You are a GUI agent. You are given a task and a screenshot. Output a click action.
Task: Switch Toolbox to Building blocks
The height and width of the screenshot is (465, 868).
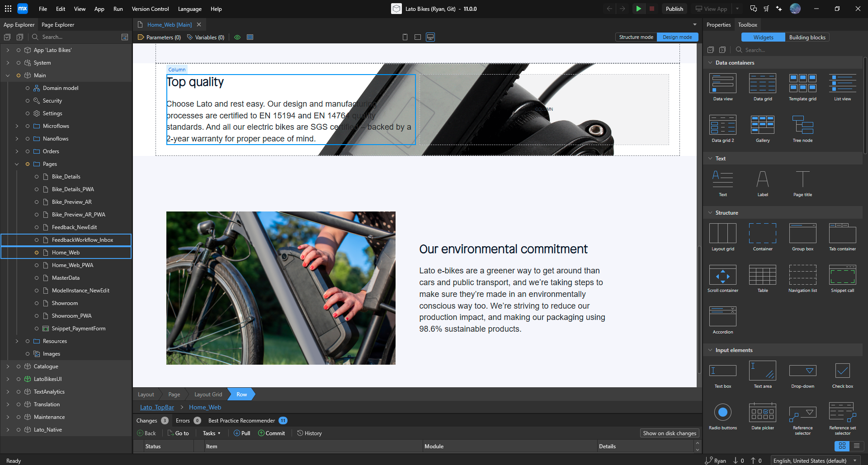[807, 38]
